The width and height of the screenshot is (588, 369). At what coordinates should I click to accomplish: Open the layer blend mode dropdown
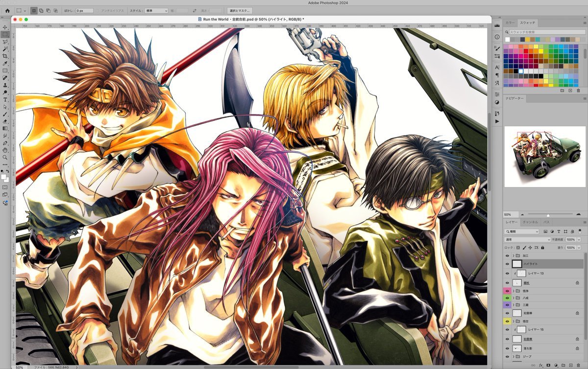click(528, 240)
